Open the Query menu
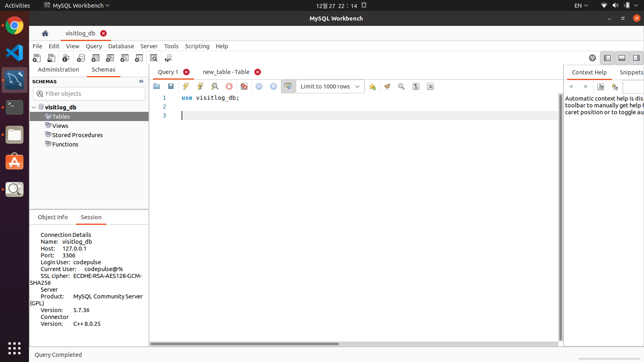644x362 pixels. pyautogui.click(x=94, y=46)
